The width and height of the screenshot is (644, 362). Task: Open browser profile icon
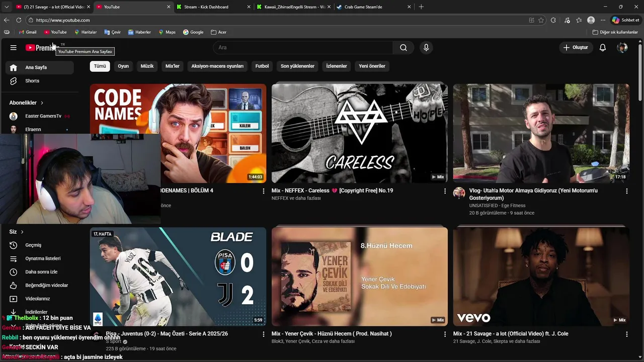coord(591,20)
